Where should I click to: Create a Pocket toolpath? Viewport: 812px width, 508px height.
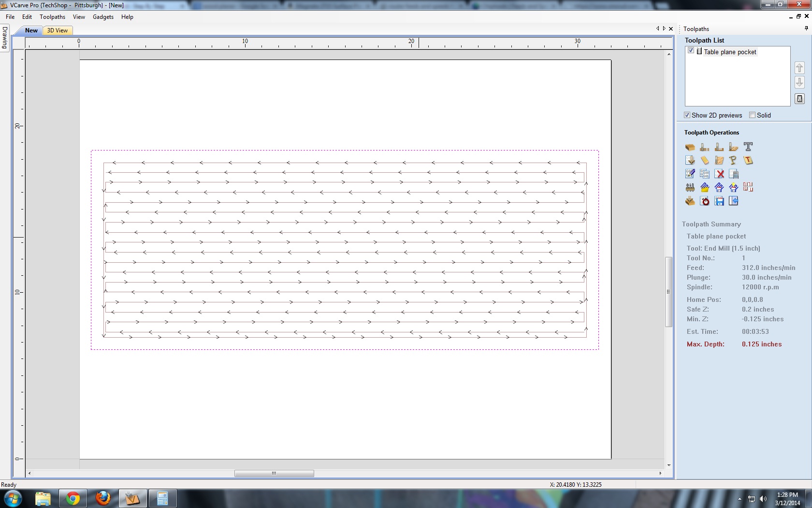[x=719, y=147]
